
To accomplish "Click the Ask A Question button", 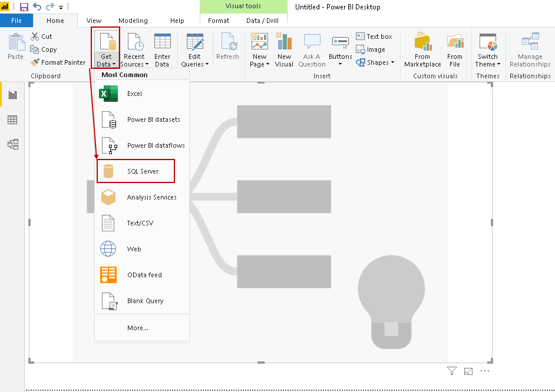I will click(x=312, y=49).
